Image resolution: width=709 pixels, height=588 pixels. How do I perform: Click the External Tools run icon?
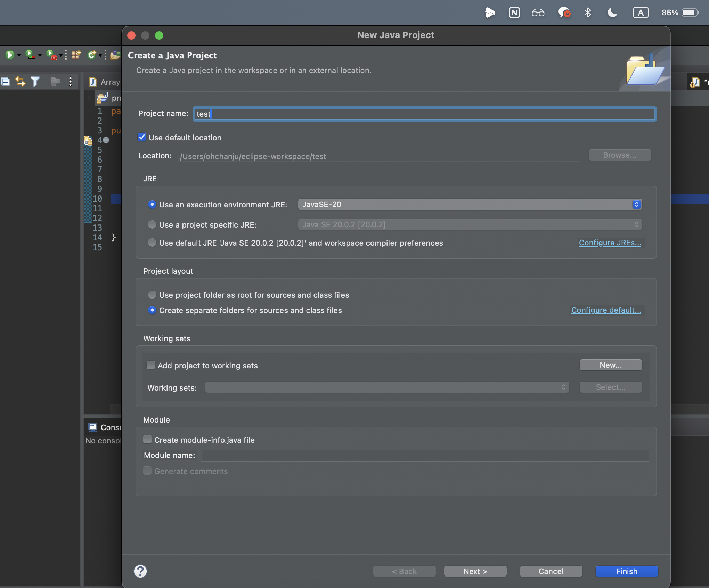pos(51,55)
